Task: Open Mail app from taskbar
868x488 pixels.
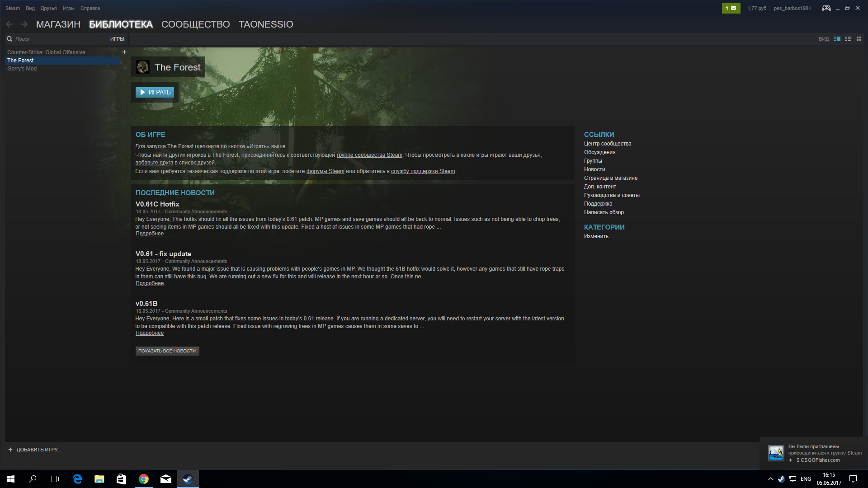Action: click(x=165, y=479)
